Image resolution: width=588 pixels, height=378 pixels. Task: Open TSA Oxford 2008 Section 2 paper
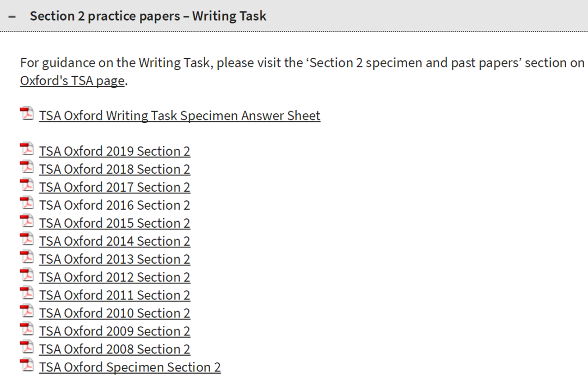coord(114,349)
